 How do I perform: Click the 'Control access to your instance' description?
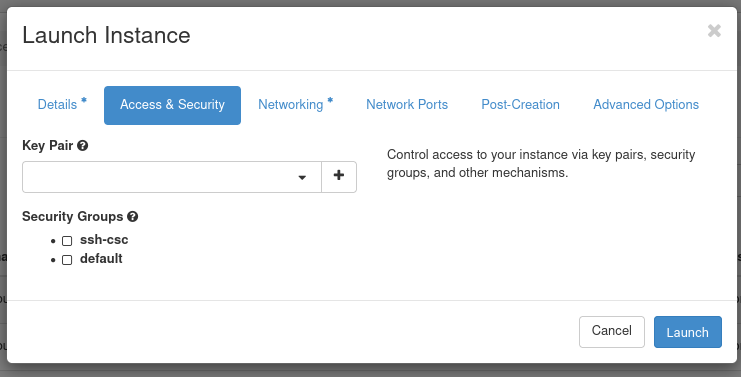[x=541, y=163]
